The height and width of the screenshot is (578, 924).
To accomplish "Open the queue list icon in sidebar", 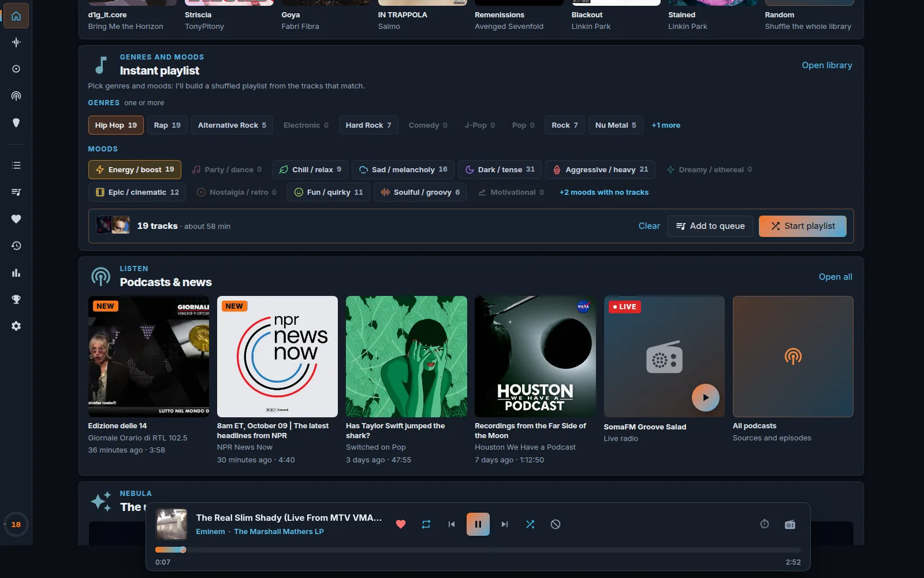I will pyautogui.click(x=16, y=165).
